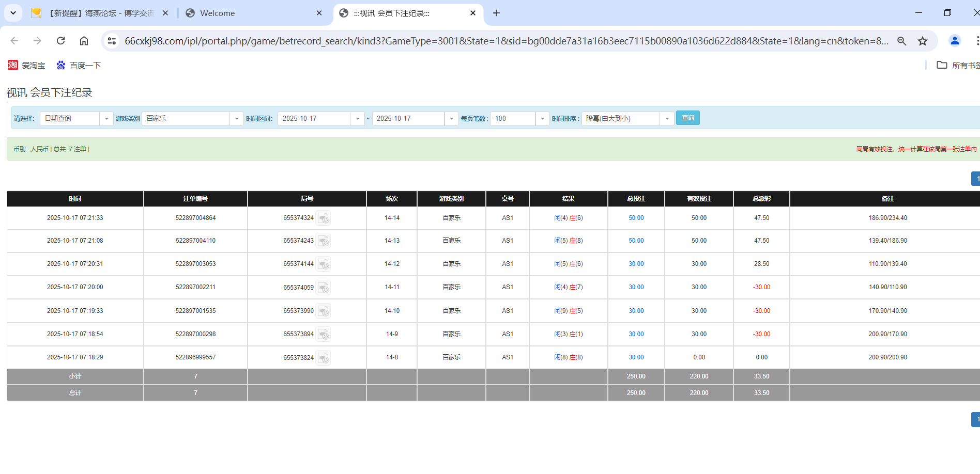Click pagination button 1 above the table
Screen dimensions: 980x474
point(976,178)
